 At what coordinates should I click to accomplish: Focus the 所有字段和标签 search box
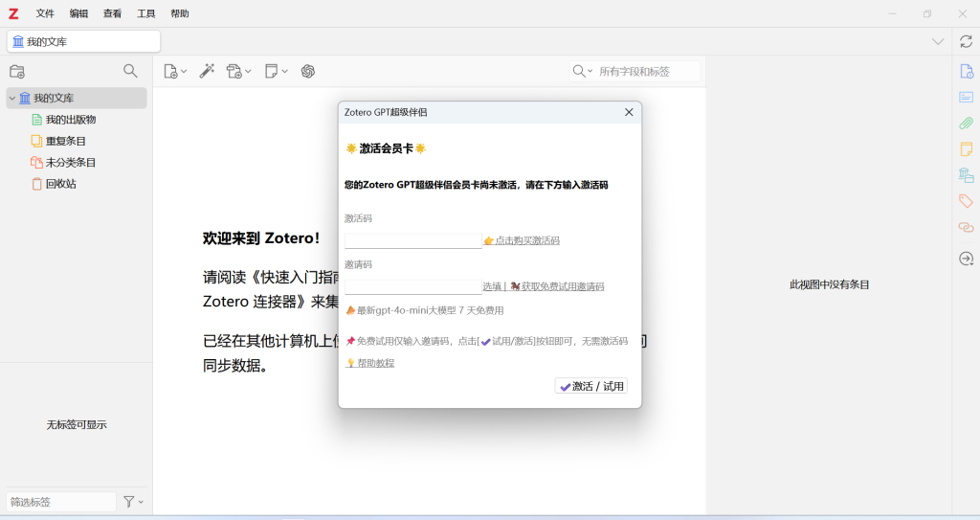(648, 71)
